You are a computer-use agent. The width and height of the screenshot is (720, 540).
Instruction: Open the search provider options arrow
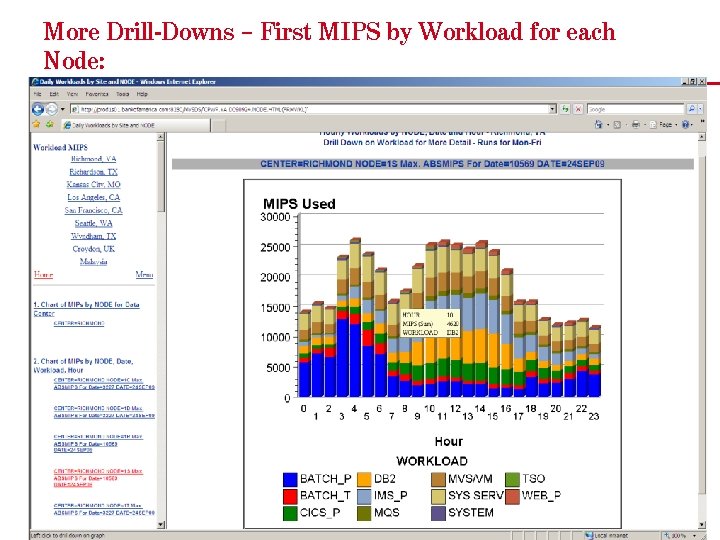(x=700, y=109)
